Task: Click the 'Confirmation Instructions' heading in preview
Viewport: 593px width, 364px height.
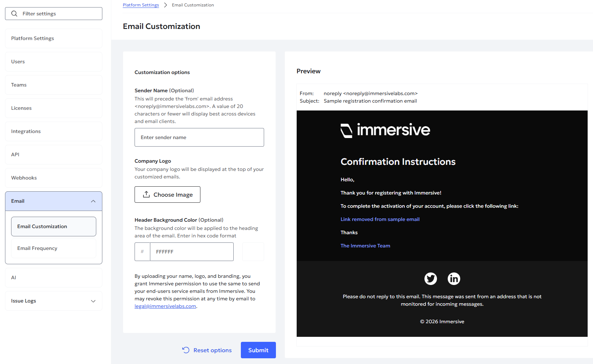Action: pyautogui.click(x=398, y=162)
